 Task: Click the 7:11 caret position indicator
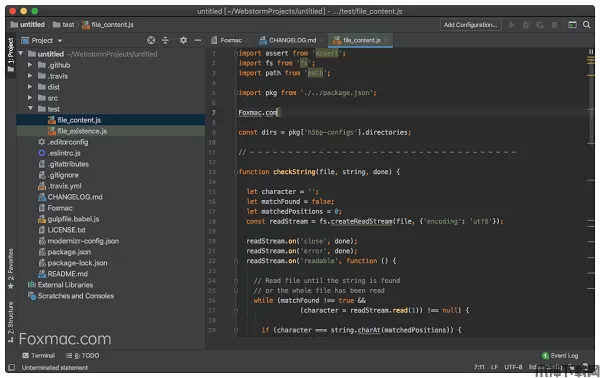[x=479, y=367]
